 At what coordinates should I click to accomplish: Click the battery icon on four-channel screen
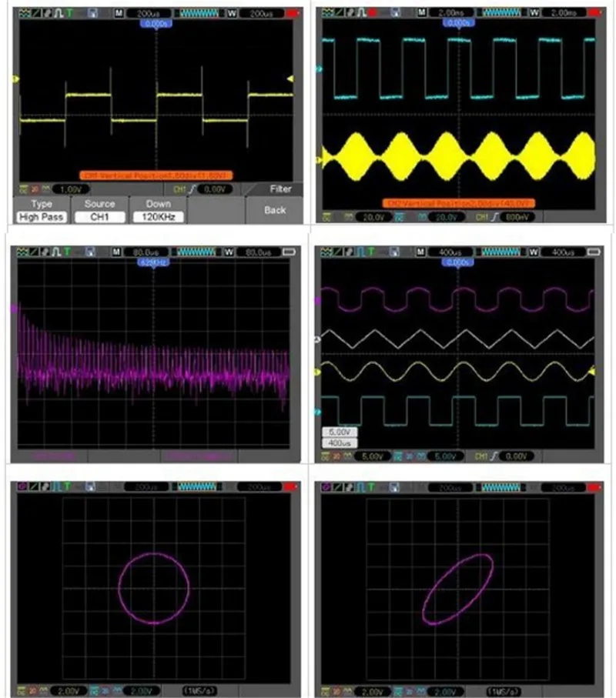[593, 252]
